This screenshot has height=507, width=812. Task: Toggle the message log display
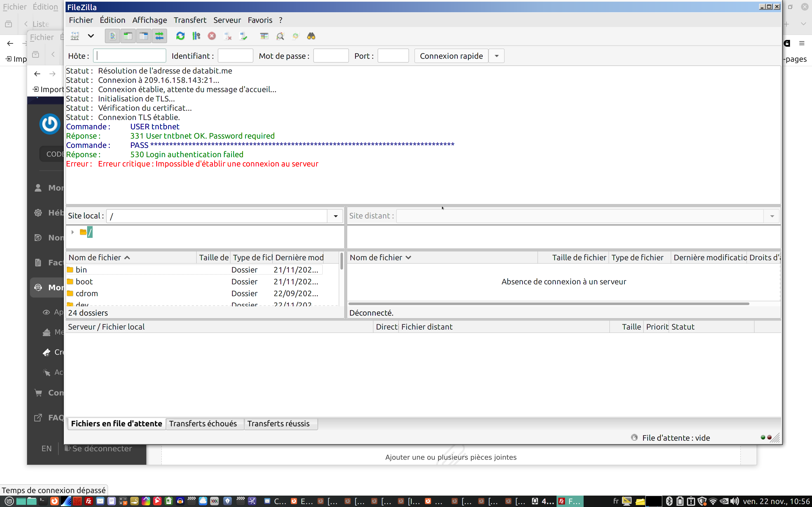point(112,36)
